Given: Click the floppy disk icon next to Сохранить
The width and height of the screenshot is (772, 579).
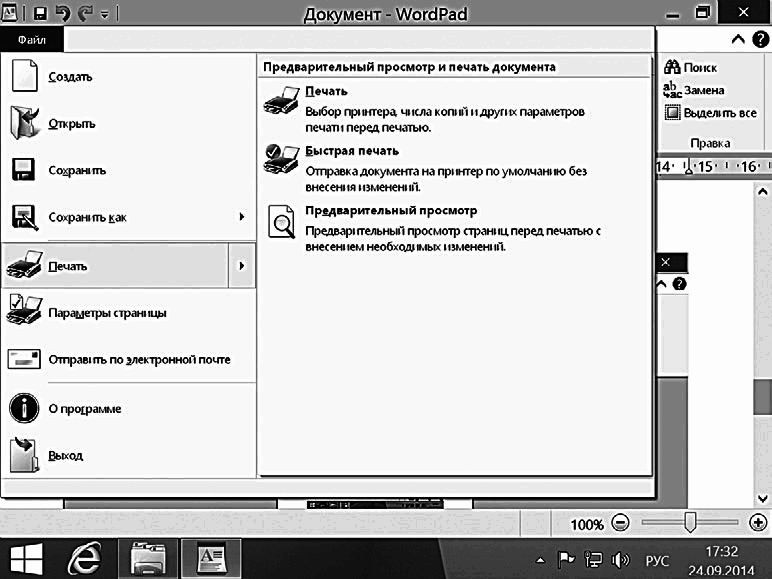Looking at the screenshot, I should pos(23,170).
